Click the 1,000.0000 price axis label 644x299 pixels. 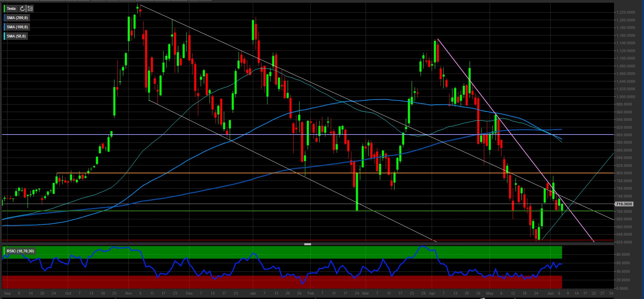(x=626, y=97)
